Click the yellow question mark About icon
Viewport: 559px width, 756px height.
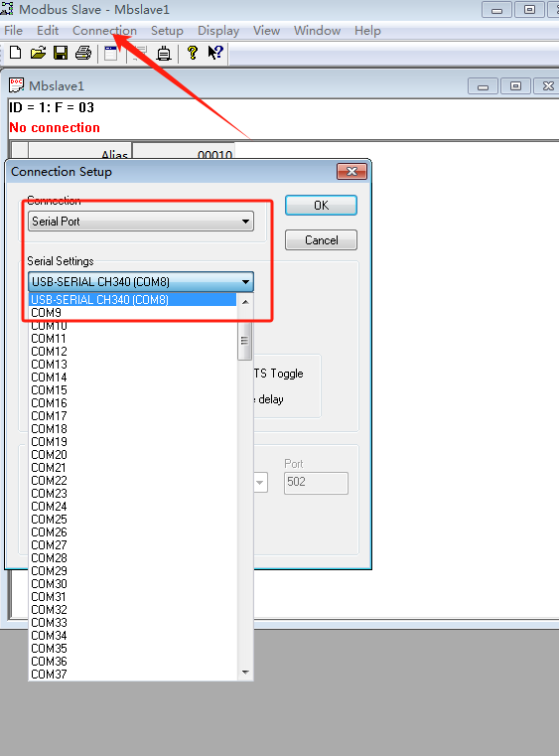tap(193, 53)
